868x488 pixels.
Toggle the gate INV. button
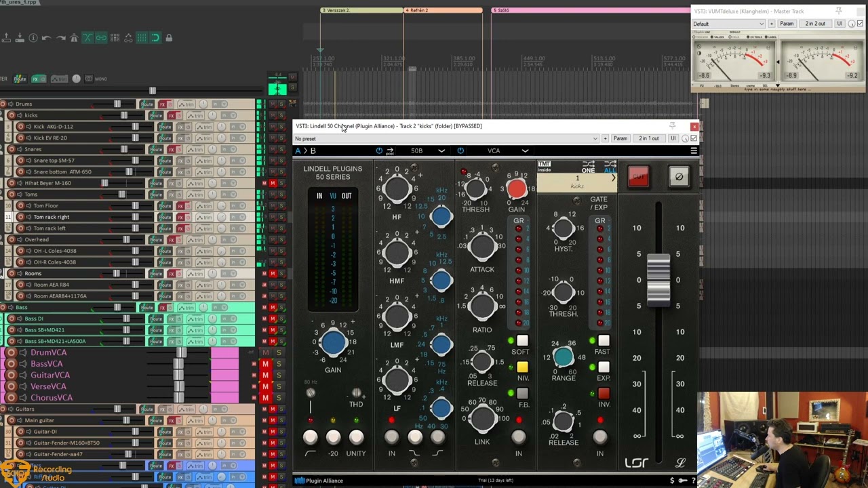pyautogui.click(x=604, y=393)
